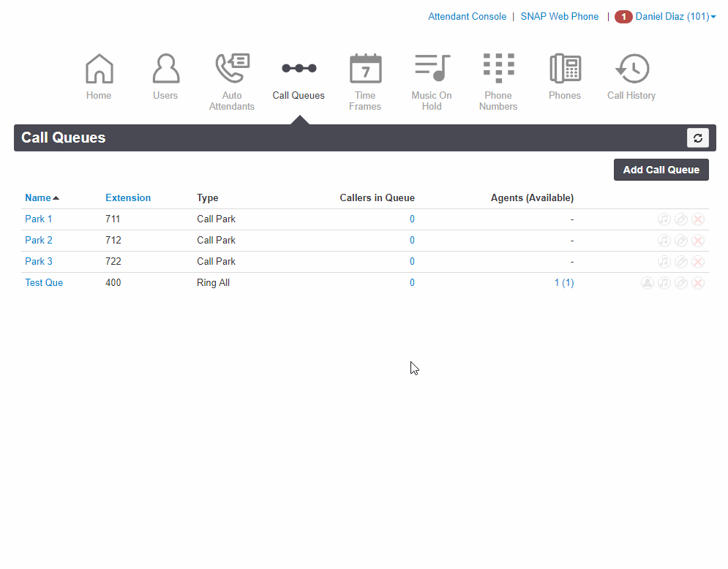The height and width of the screenshot is (569, 728).
Task: Refresh the Call Queues list
Action: coord(698,137)
